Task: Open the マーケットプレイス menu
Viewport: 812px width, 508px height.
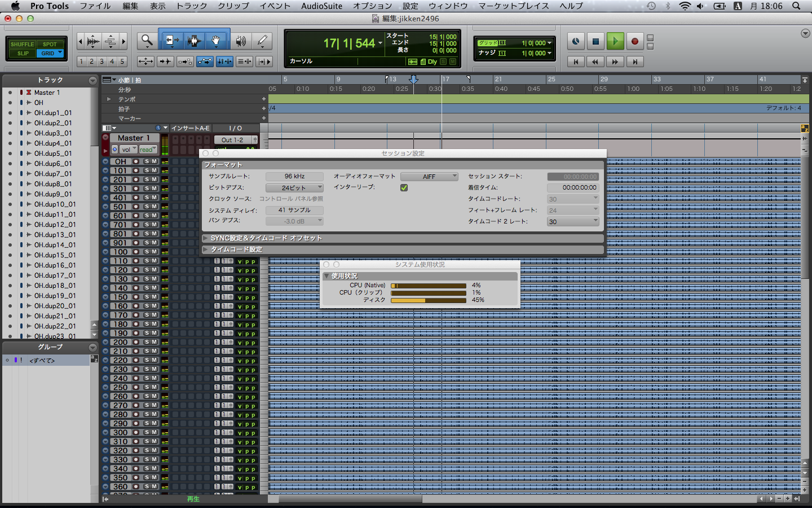Action: pos(514,6)
